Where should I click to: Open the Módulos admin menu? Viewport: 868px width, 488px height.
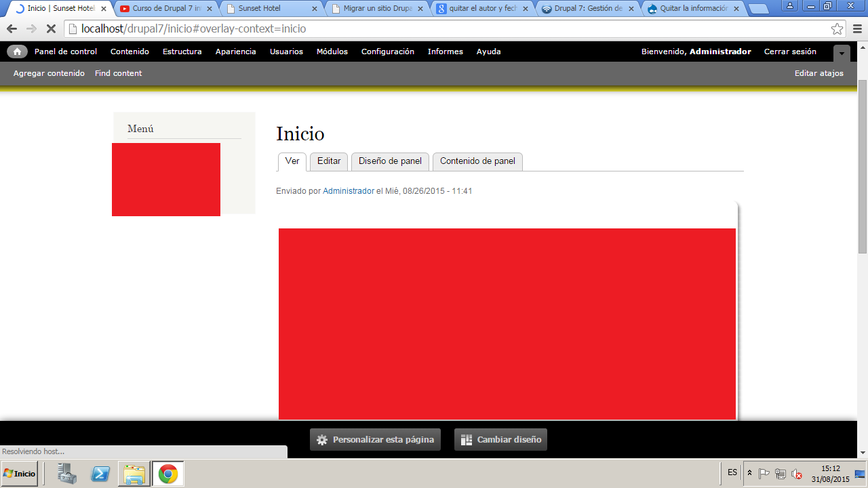click(332, 52)
